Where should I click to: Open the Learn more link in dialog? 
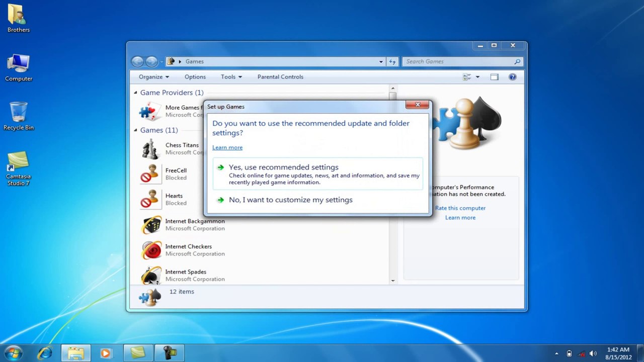pyautogui.click(x=227, y=147)
